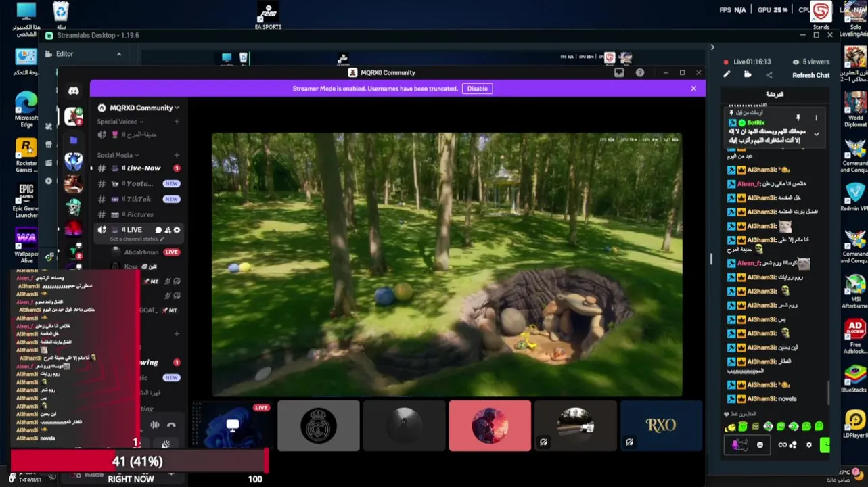Click Refresh Chat
The height and width of the screenshot is (487, 868).
tap(810, 75)
